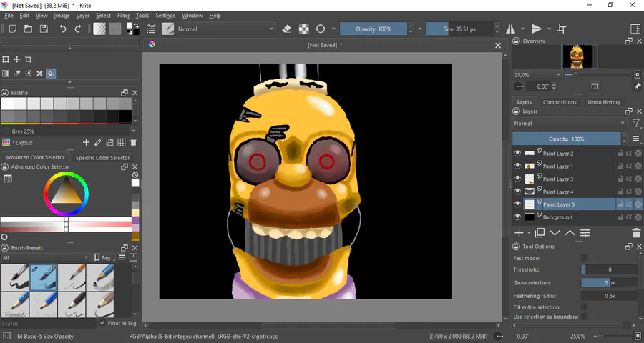Reload original brush preset
The width and height of the screenshot is (644, 343).
click(321, 29)
